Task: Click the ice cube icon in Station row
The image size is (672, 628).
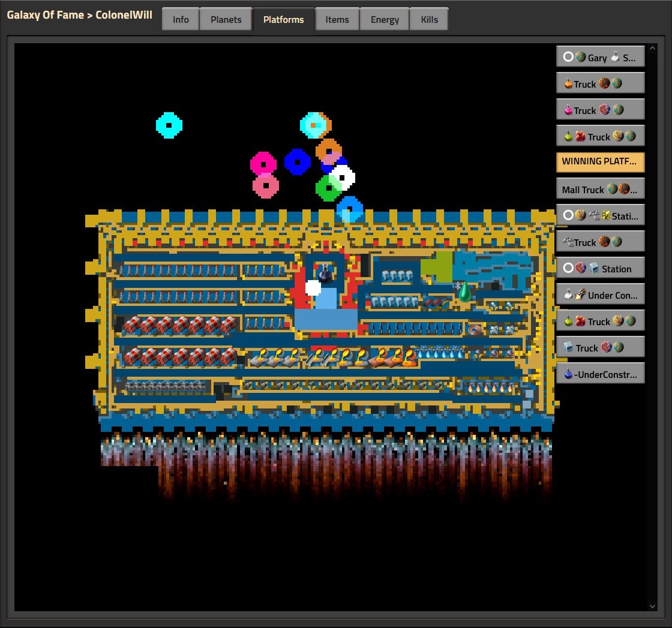Action: click(593, 268)
